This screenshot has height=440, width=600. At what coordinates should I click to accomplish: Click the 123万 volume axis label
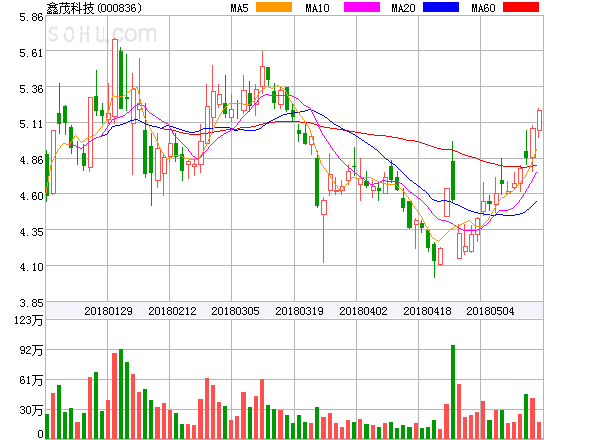point(29,320)
